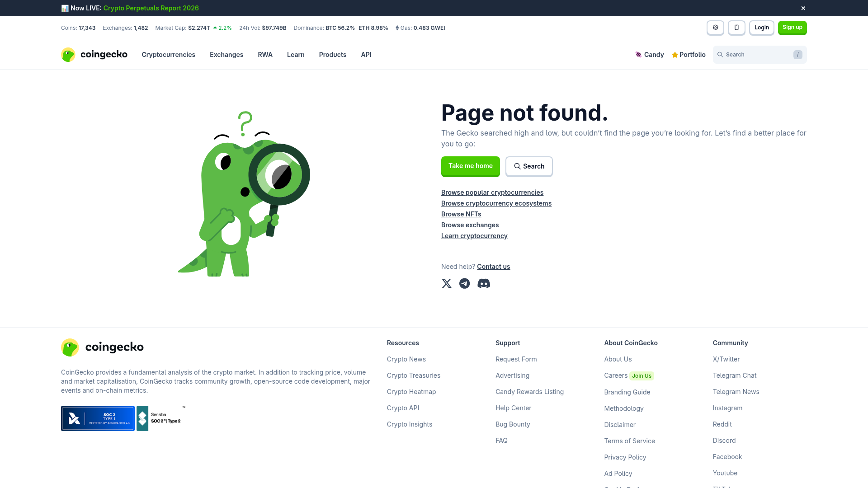
Task: Open the Crypto Perpetuals Report 2026 link
Action: pyautogui.click(x=151, y=8)
